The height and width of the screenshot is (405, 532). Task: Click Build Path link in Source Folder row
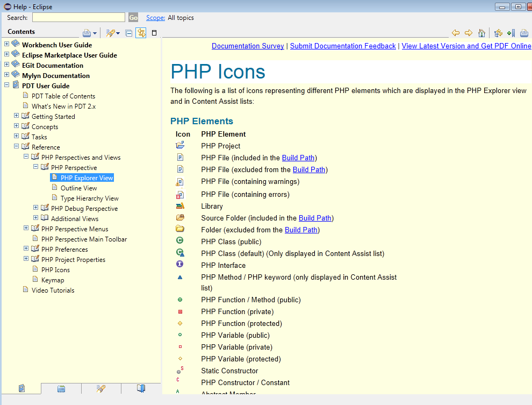coord(315,218)
